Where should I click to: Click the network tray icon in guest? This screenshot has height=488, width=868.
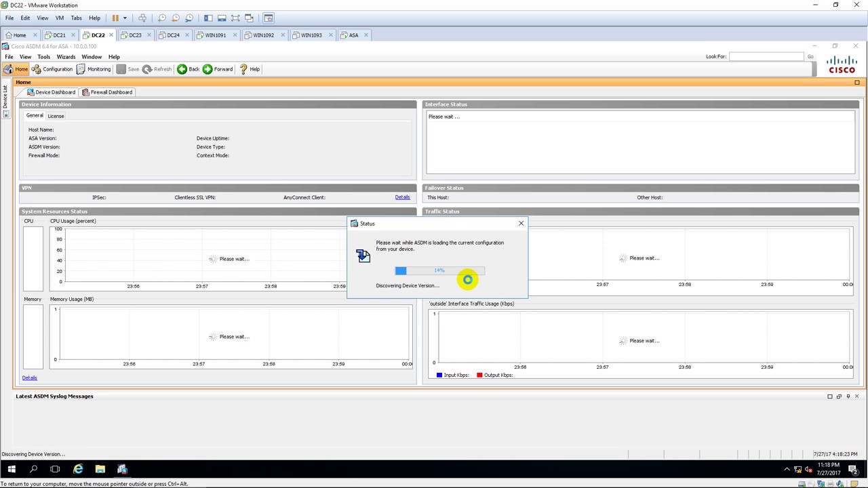click(797, 469)
